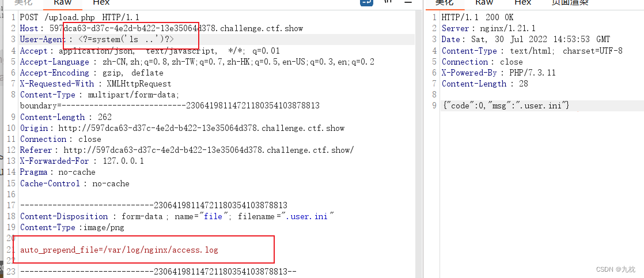Image resolution: width=644 pixels, height=278 pixels.
Task: Click X-Forwarded-For: 127.0.0.1 line
Action: click(82, 161)
